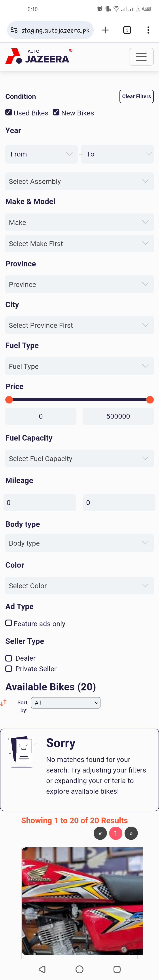159x980 pixels.
Task: Tap the sort order arrows icon
Action: pyautogui.click(x=4, y=703)
